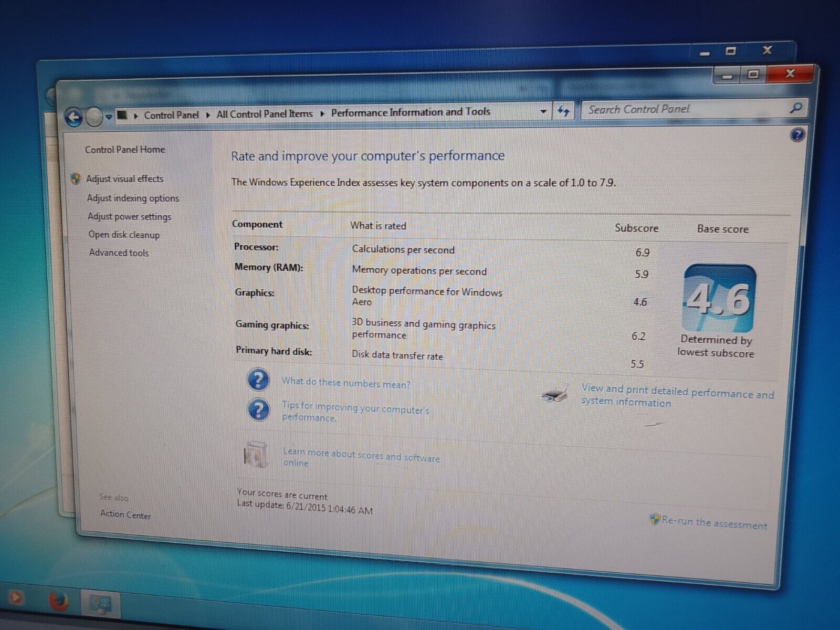Click the Forward navigation arrow button
The image size is (840, 630).
click(x=94, y=117)
